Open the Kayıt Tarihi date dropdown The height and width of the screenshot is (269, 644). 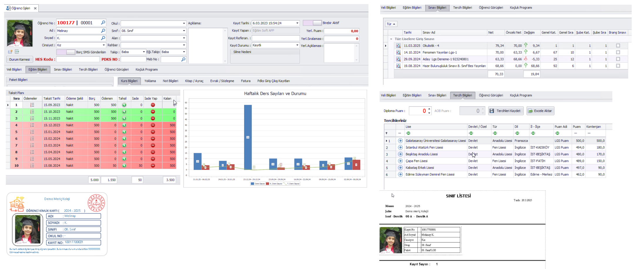tap(297, 23)
